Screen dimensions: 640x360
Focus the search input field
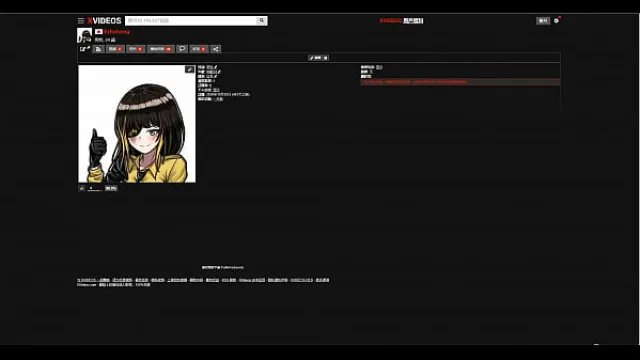tap(191, 21)
